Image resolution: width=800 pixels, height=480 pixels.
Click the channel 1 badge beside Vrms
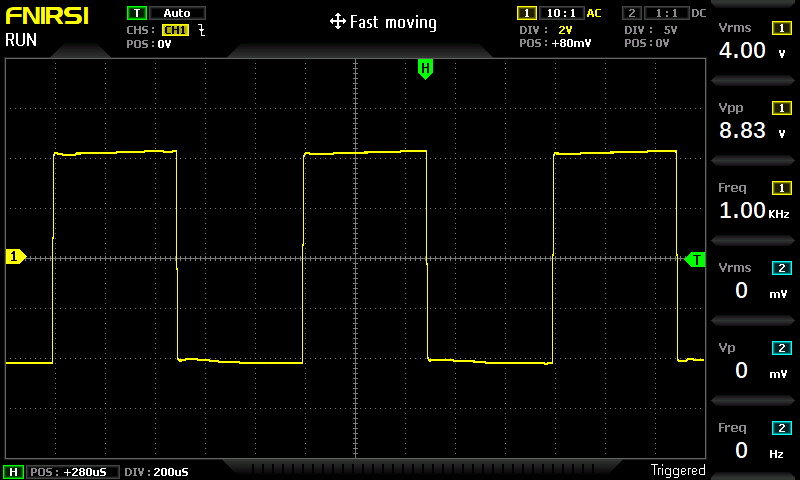(x=782, y=28)
